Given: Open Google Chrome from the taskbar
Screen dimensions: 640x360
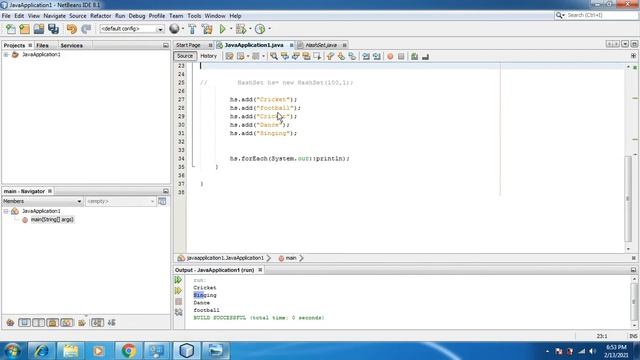Looking at the screenshot, I should (x=128, y=351).
